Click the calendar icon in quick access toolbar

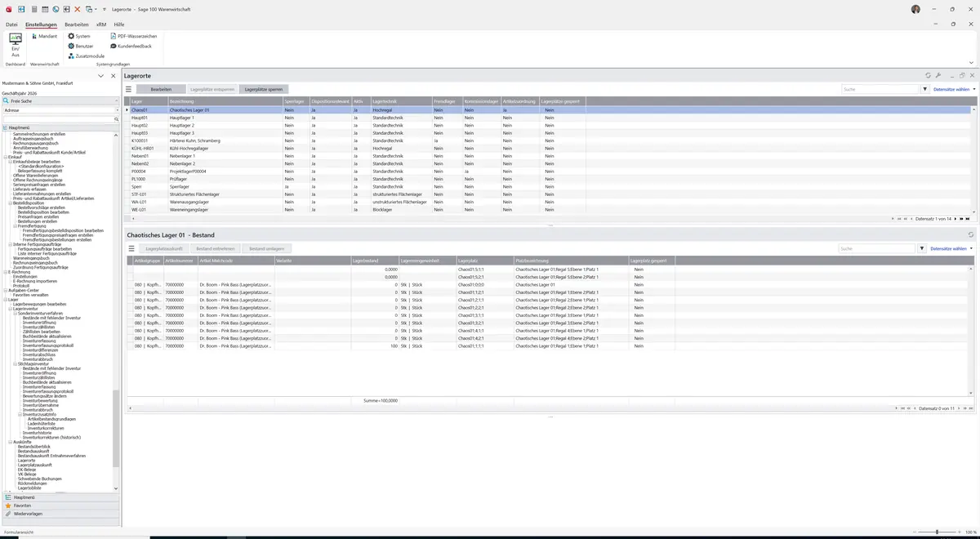pyautogui.click(x=45, y=9)
